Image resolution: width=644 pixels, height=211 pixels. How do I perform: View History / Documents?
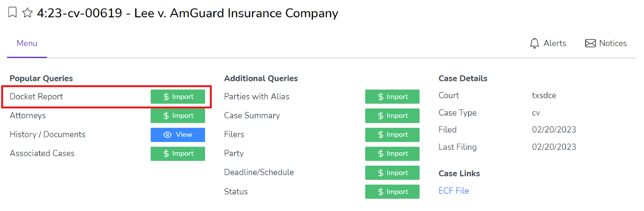point(178,134)
